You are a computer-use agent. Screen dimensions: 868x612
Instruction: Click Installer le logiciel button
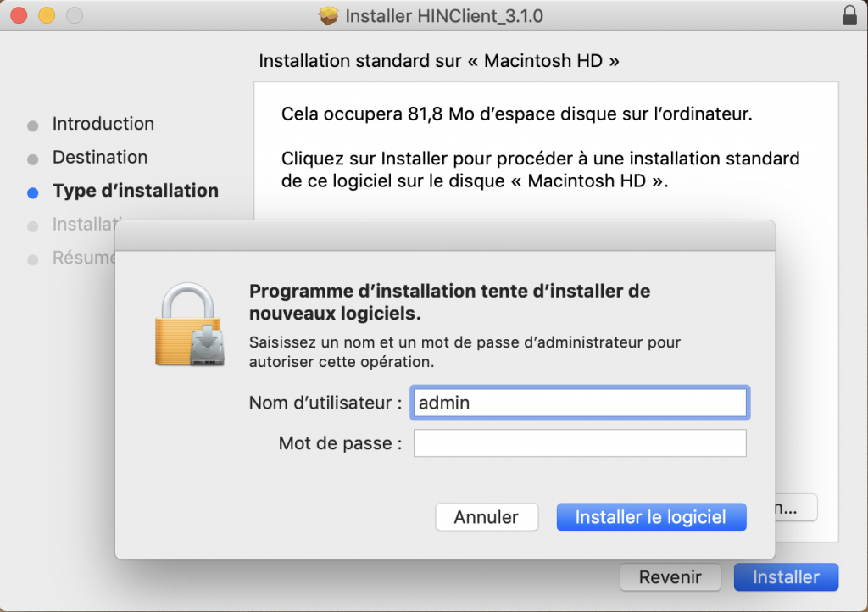tap(651, 517)
